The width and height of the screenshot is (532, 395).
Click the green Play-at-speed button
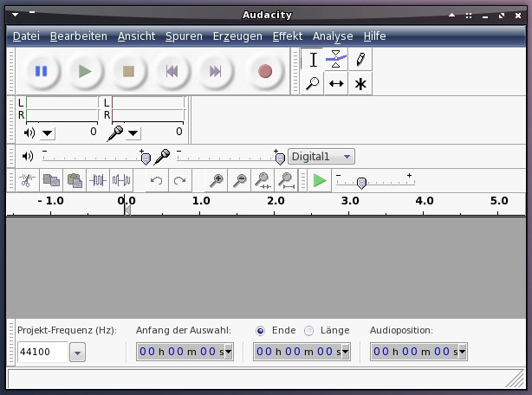(320, 180)
